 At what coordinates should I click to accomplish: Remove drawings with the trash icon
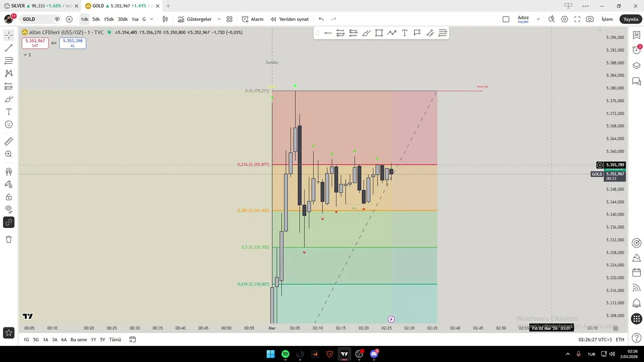9,239
